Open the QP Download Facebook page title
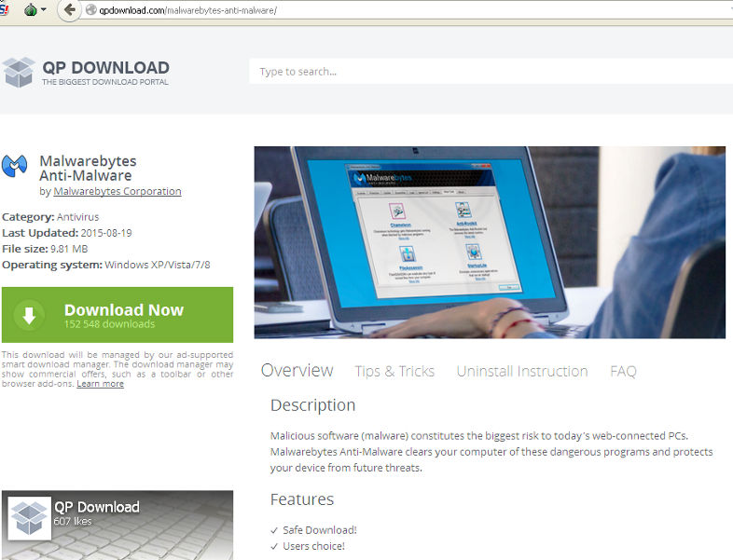Viewport: 733px width, 560px height. pyautogui.click(x=97, y=507)
